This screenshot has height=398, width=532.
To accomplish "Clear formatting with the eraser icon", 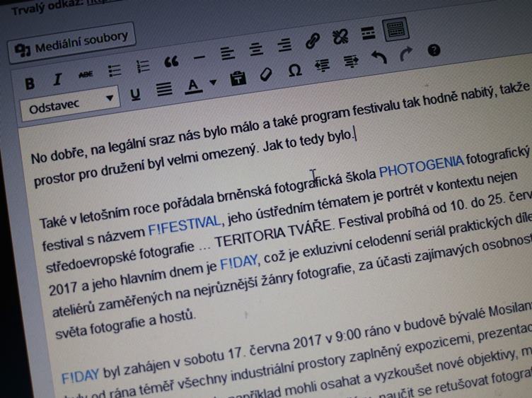I will [266, 74].
